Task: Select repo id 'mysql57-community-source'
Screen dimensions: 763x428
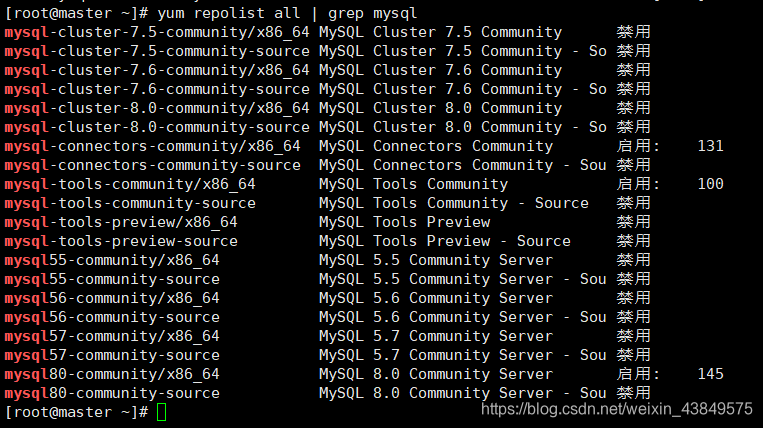Action: tap(112, 355)
